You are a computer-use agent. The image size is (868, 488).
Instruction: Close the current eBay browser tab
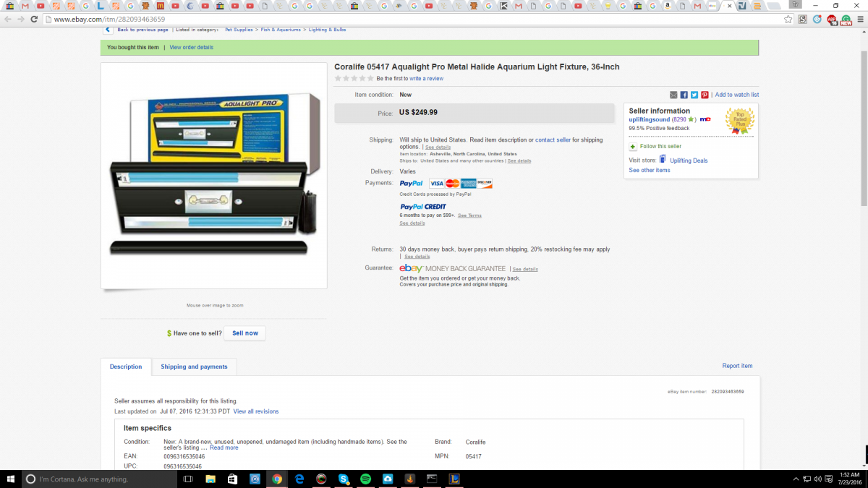pos(729,6)
